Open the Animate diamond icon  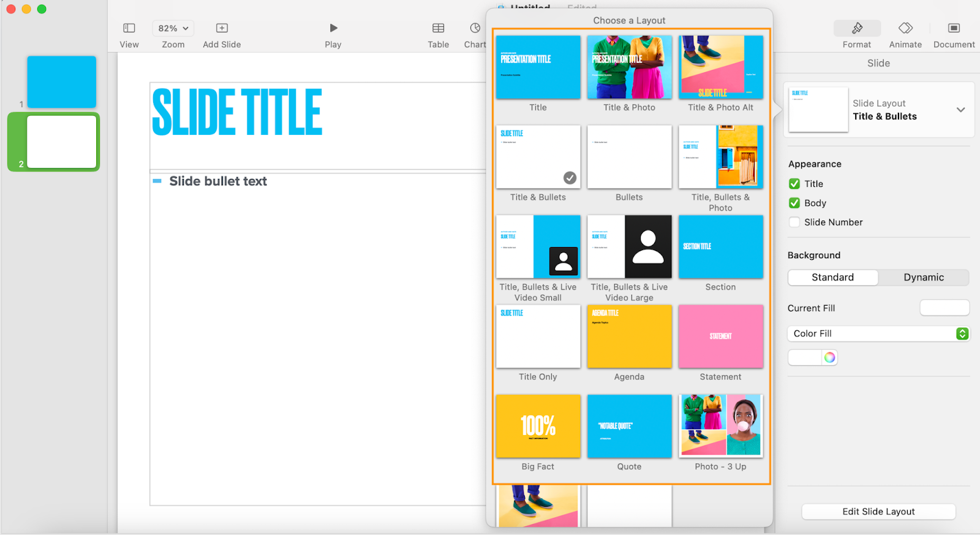pos(905,28)
